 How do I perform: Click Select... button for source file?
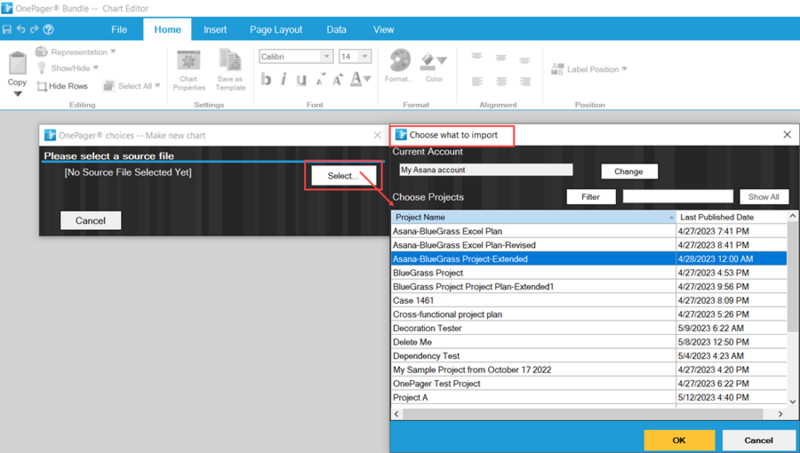[343, 176]
